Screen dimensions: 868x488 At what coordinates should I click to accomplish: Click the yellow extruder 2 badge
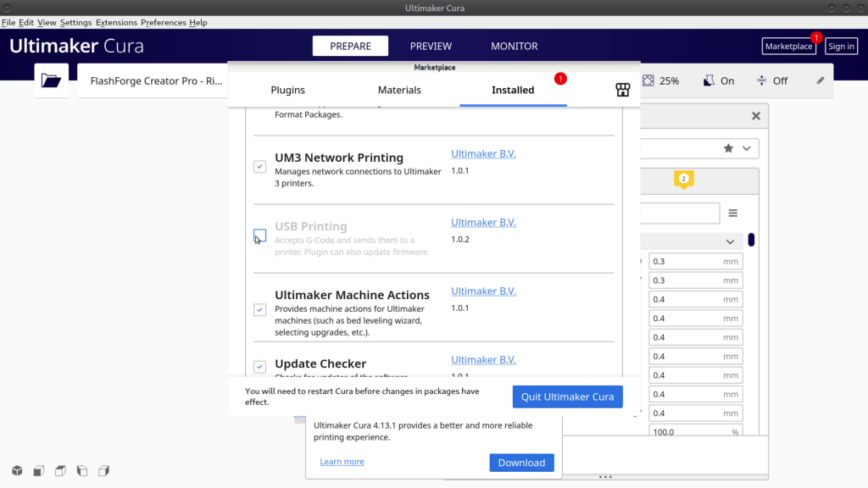(x=684, y=180)
